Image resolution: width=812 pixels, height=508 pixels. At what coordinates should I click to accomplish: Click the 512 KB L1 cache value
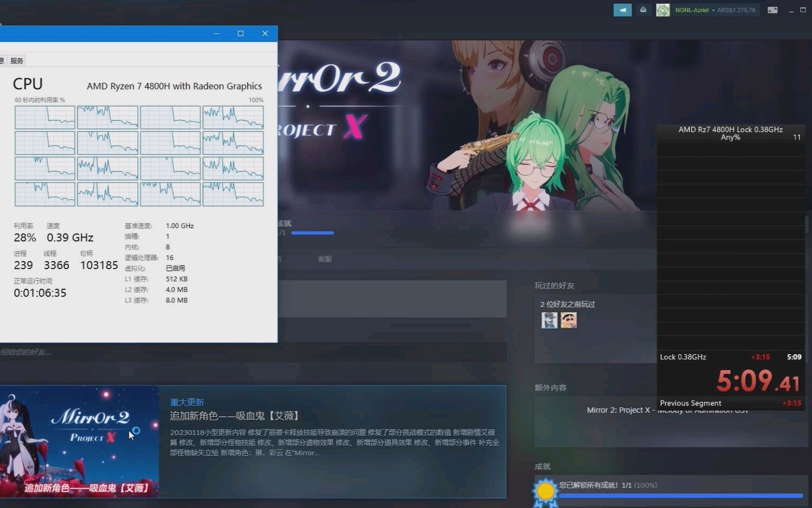tap(176, 279)
